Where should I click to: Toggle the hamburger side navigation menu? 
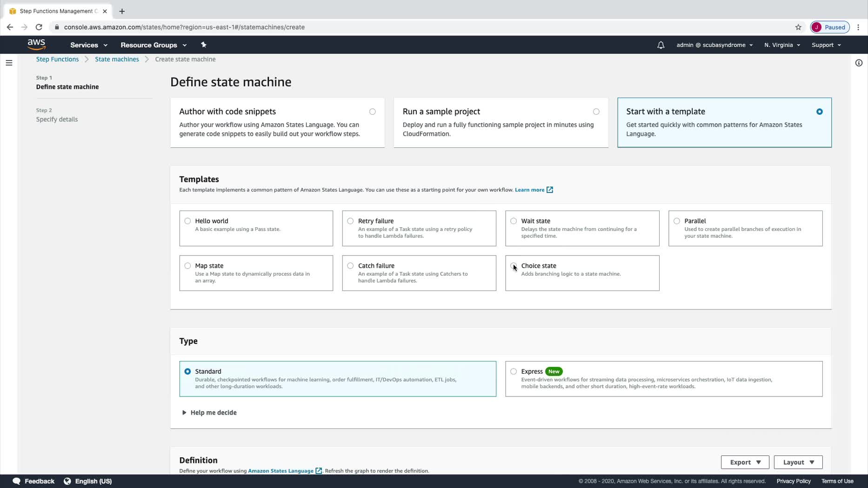point(9,63)
